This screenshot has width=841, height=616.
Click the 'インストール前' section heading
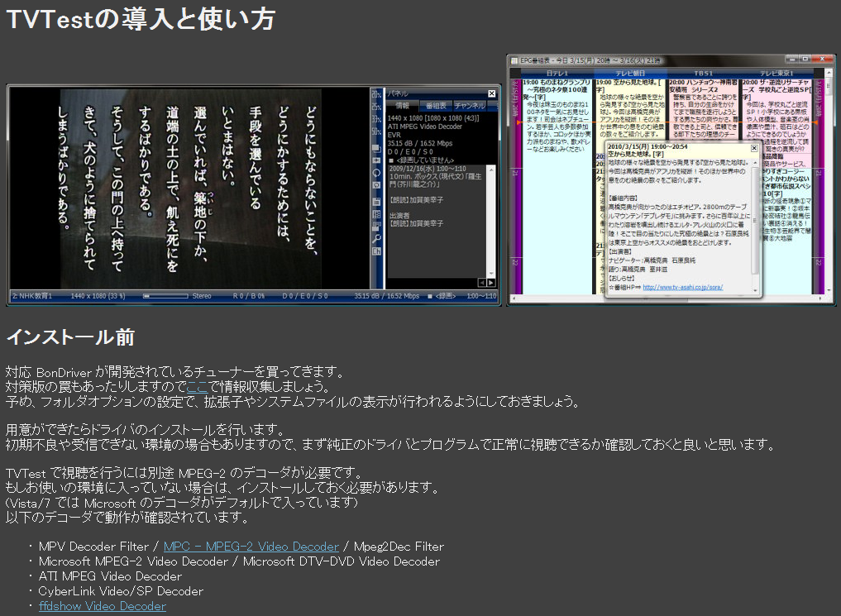point(70,337)
